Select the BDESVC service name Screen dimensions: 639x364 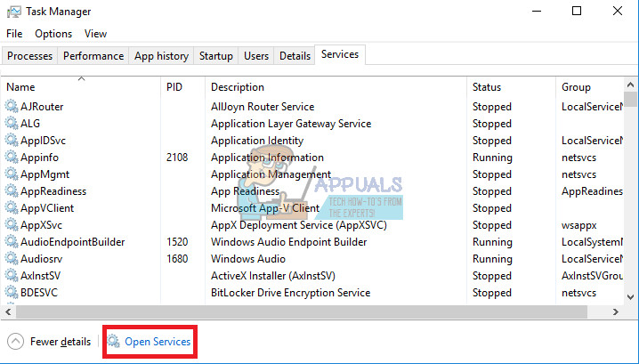[x=39, y=292]
